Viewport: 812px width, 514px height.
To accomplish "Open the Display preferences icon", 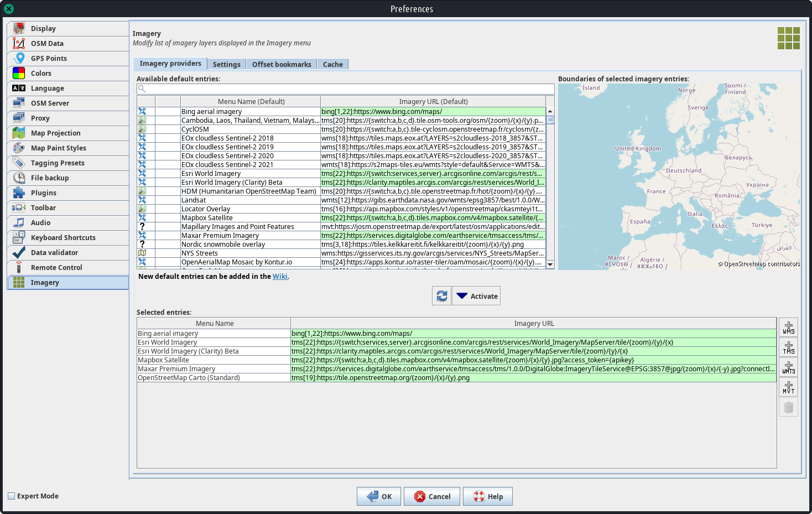I will [x=19, y=28].
